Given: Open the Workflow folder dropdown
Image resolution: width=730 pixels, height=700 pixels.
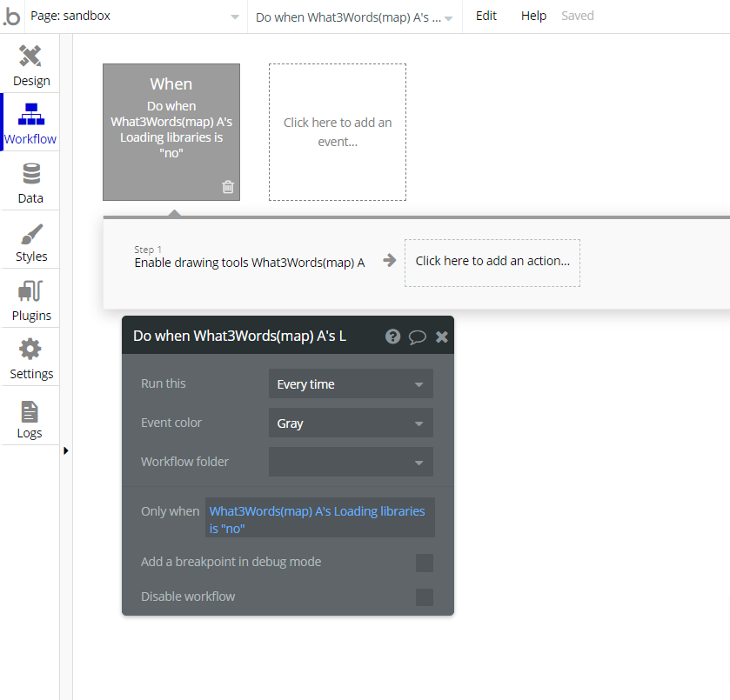Looking at the screenshot, I should point(351,462).
